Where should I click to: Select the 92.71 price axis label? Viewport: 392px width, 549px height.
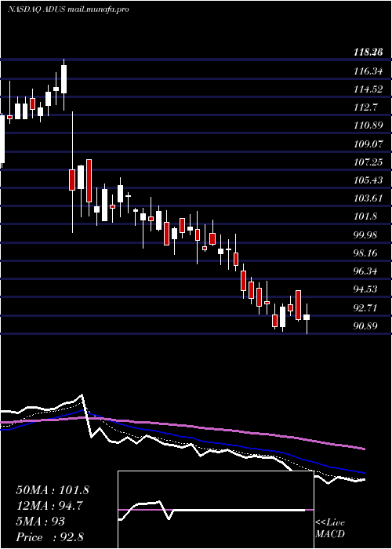tap(365, 308)
